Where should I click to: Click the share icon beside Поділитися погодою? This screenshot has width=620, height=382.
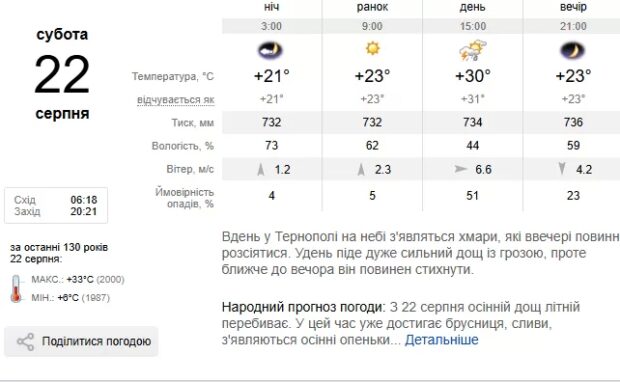[x=25, y=342]
